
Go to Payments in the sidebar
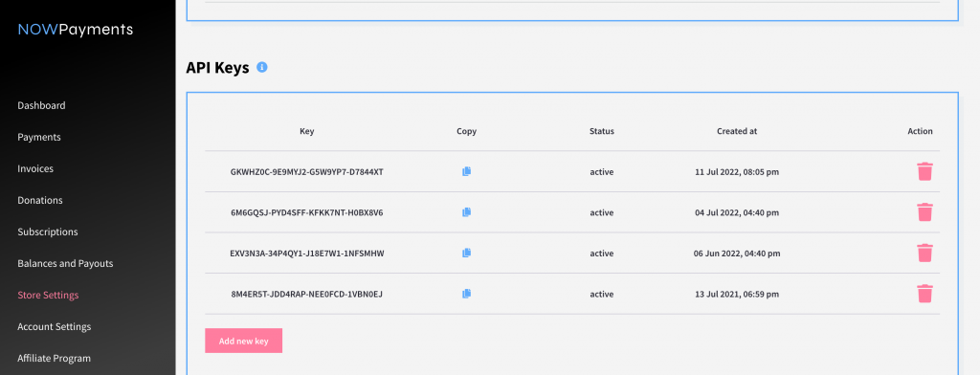[x=38, y=137]
